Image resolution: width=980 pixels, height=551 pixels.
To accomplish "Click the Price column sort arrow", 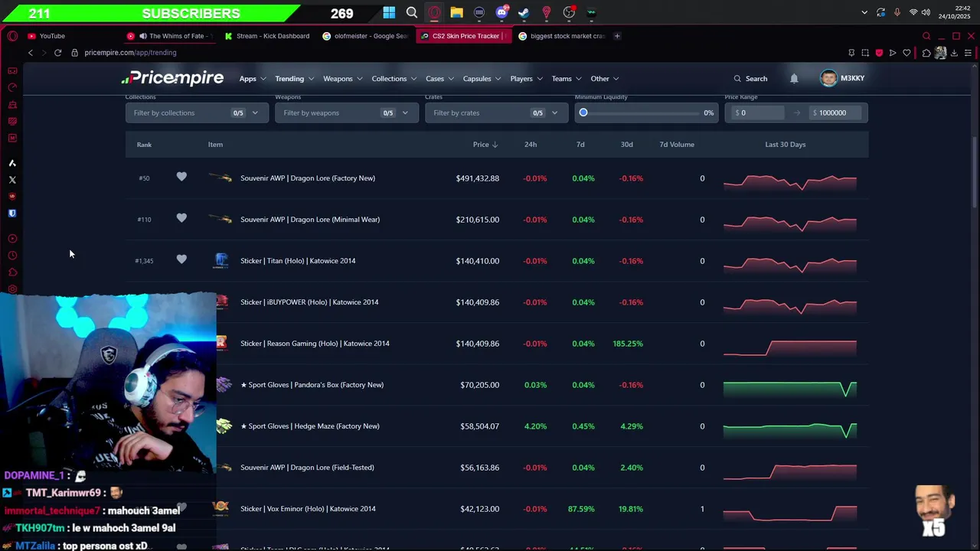I will (495, 145).
